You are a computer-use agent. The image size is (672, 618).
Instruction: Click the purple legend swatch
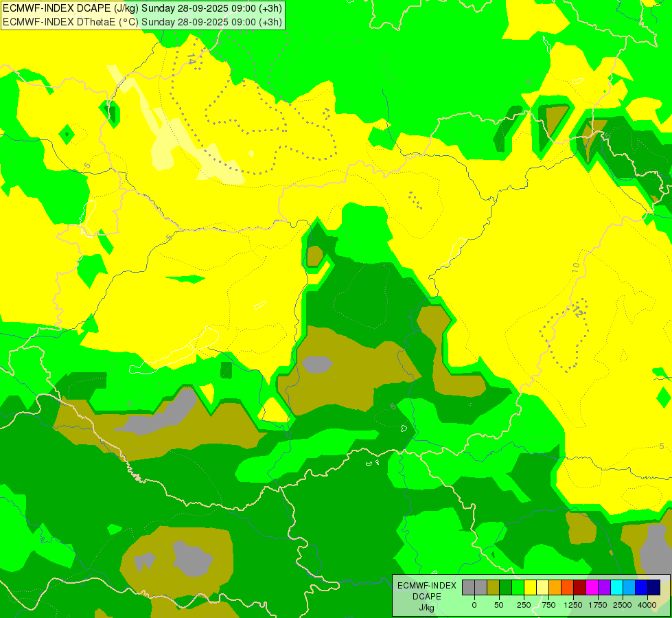(x=604, y=587)
